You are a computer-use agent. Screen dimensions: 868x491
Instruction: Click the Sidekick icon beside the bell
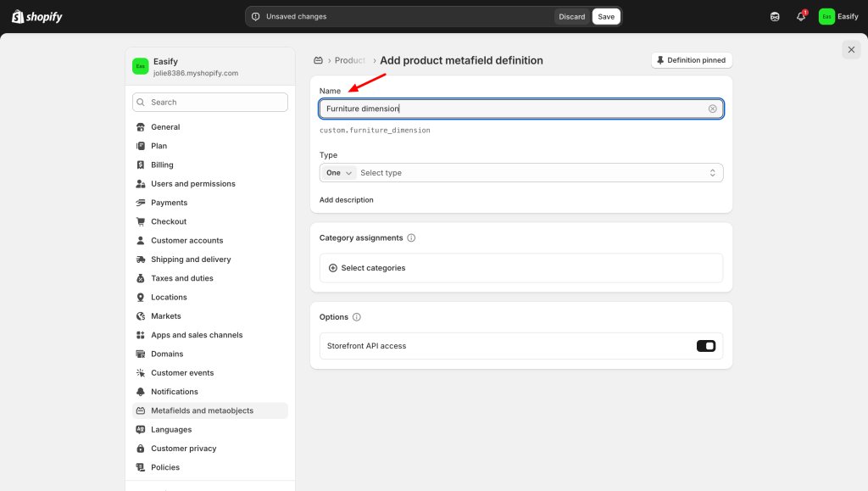tap(775, 16)
